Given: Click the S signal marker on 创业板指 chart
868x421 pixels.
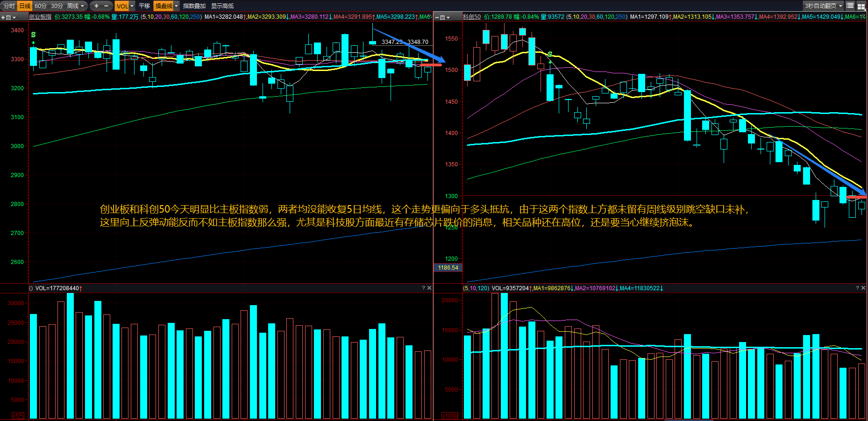Looking at the screenshot, I should [33, 35].
